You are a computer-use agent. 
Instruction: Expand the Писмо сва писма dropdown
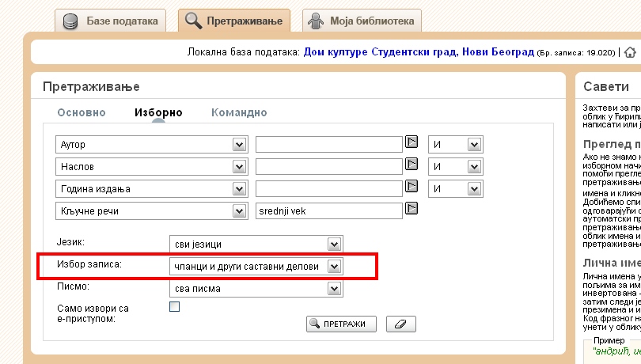pos(256,289)
